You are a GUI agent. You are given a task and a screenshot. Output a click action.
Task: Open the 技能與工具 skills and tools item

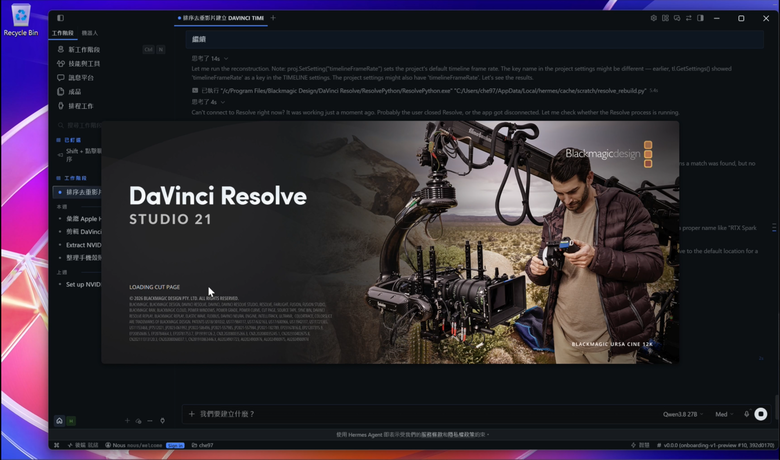click(x=79, y=64)
